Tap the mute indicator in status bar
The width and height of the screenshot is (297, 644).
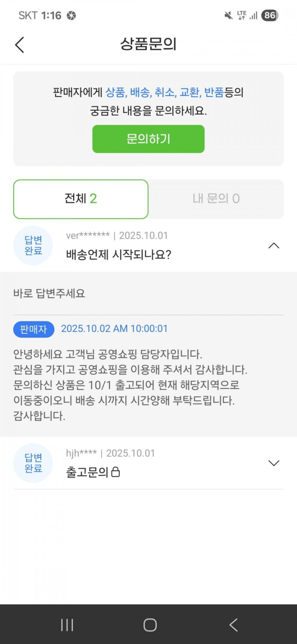(x=228, y=15)
